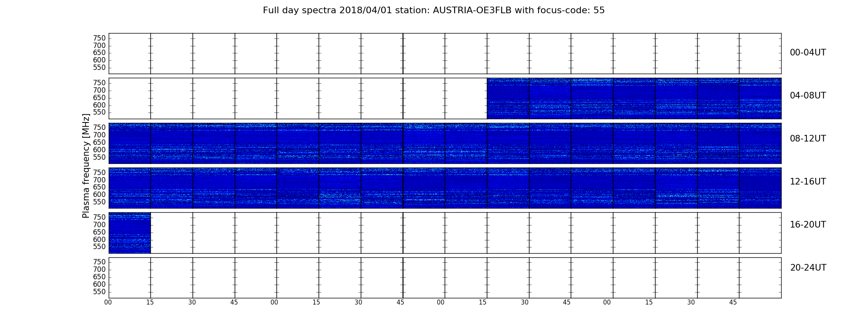Select the "16-20UT" row label
Screen dimensions: 868x331
(808, 225)
